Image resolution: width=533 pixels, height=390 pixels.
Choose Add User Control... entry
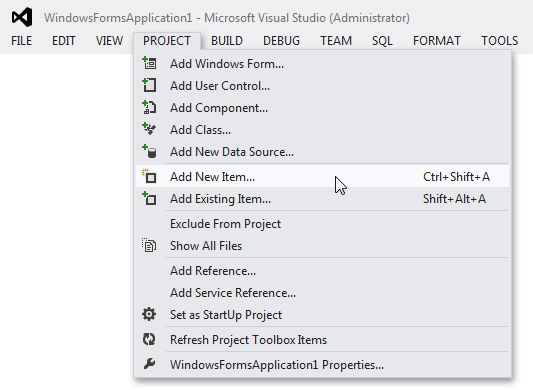(322, 86)
